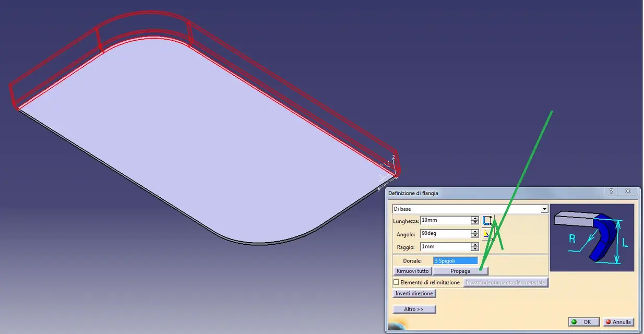Click the dialog title 'Definizione di flangia'

pyautogui.click(x=413, y=193)
